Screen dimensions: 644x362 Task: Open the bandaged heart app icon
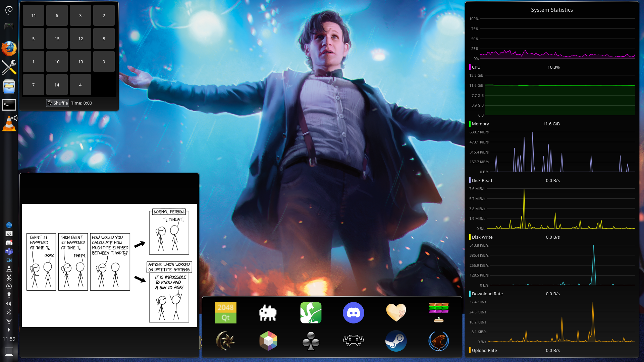396,312
